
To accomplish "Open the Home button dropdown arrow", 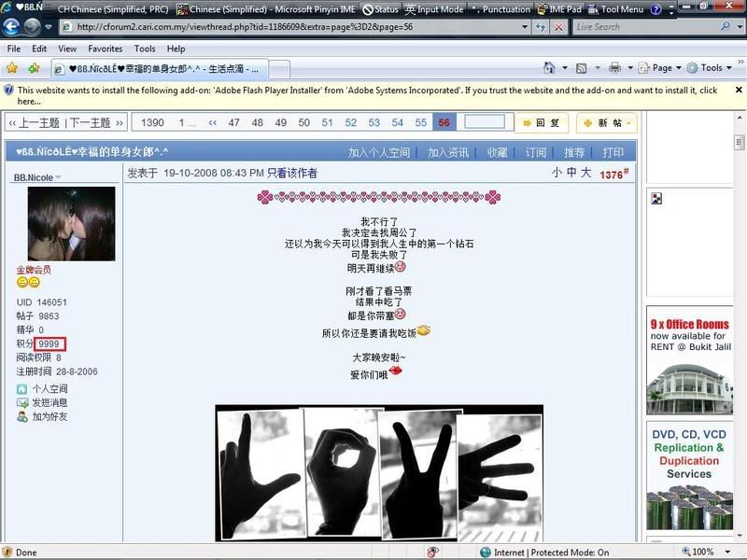I will point(565,68).
